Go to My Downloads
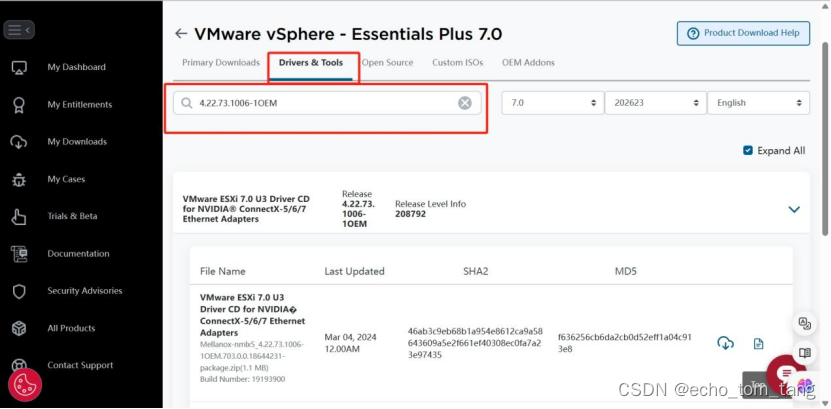831x409 pixels. [77, 142]
